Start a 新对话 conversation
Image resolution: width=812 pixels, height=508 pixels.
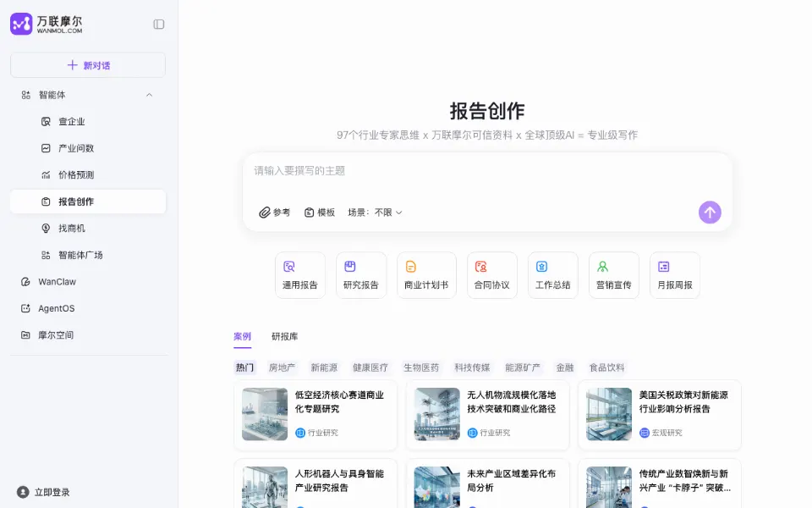tap(88, 65)
